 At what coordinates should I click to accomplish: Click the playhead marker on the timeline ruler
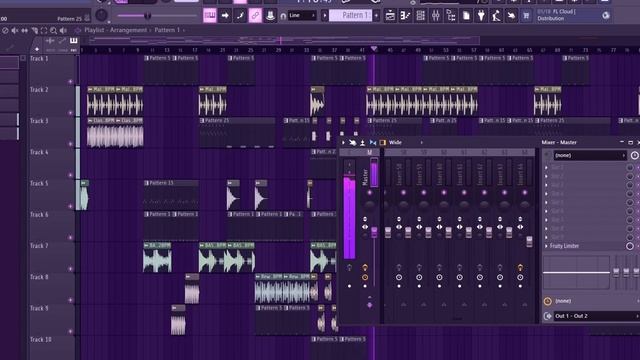(373, 49)
